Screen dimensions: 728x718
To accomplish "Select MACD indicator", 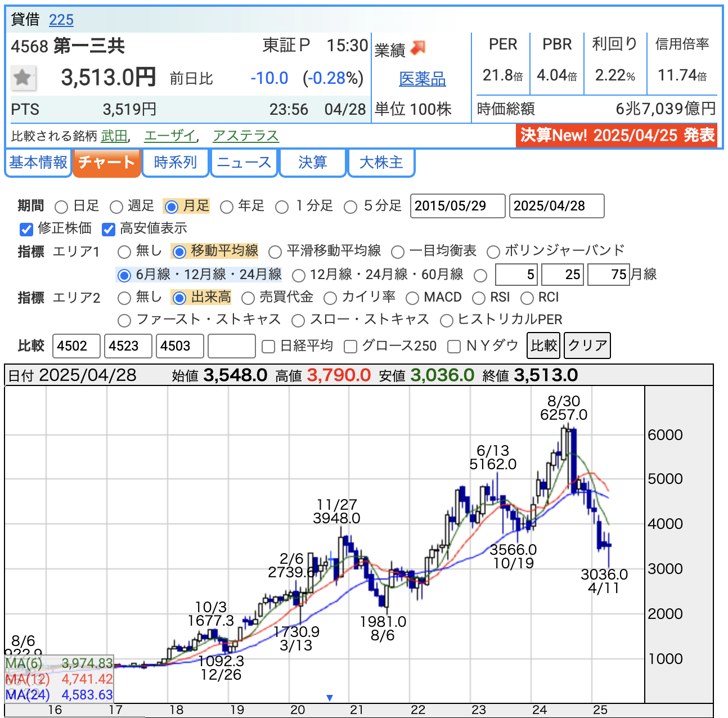I will pyautogui.click(x=412, y=298).
